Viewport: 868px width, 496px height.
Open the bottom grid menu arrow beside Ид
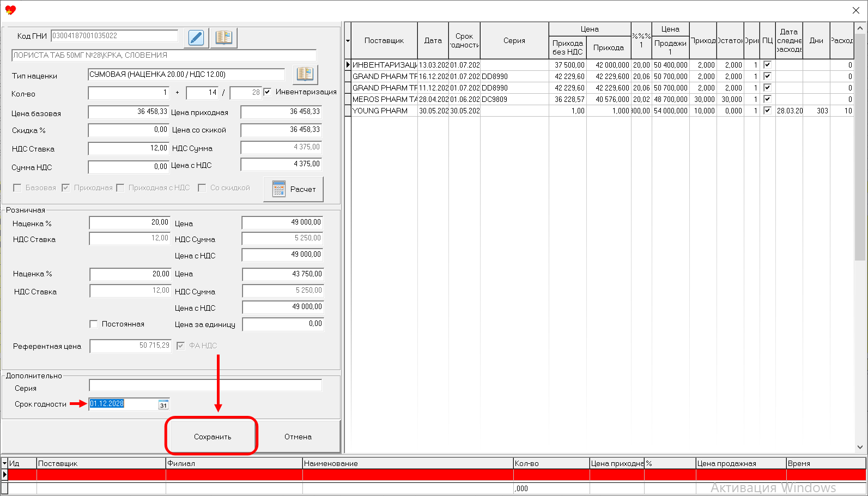coord(5,463)
